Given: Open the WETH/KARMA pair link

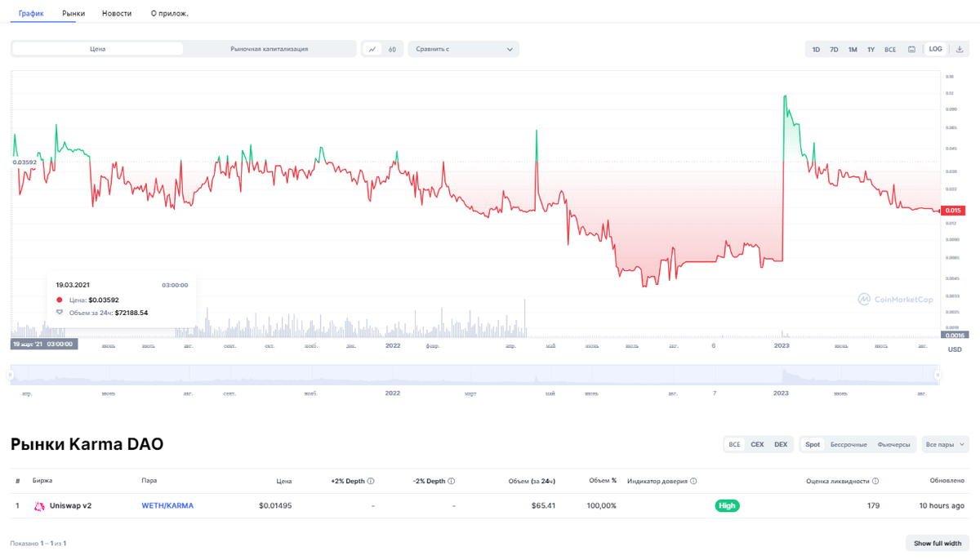Looking at the screenshot, I should click(x=167, y=506).
